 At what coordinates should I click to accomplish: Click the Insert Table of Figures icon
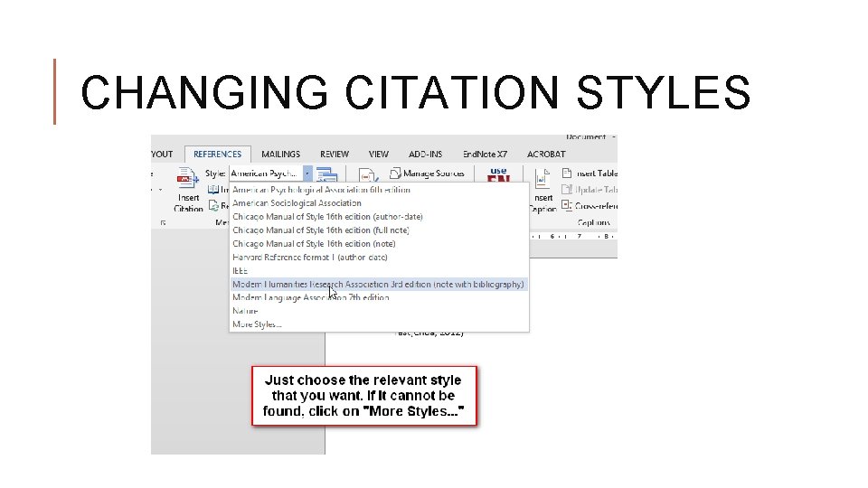click(567, 174)
